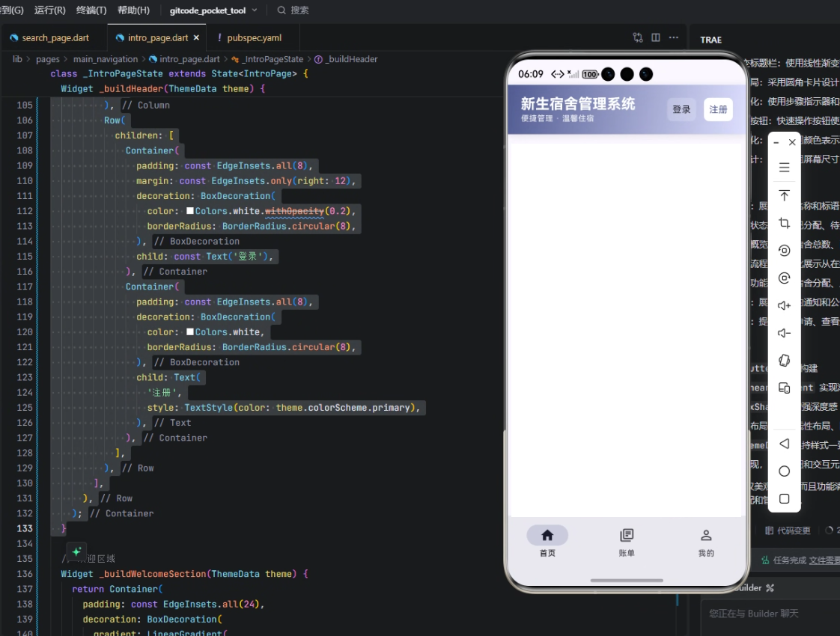Select the main_navigation breadcrumb segment
Viewport: 840px width, 636px height.
106,59
